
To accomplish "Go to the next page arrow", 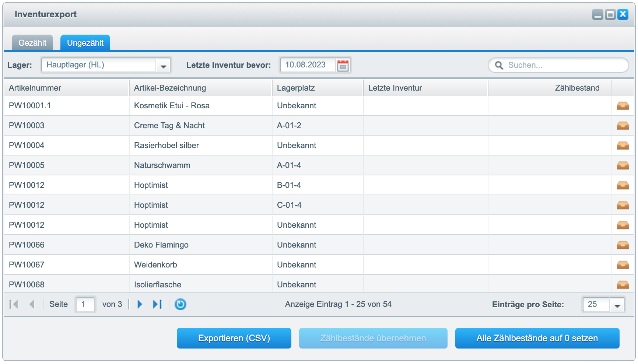I will [x=139, y=304].
